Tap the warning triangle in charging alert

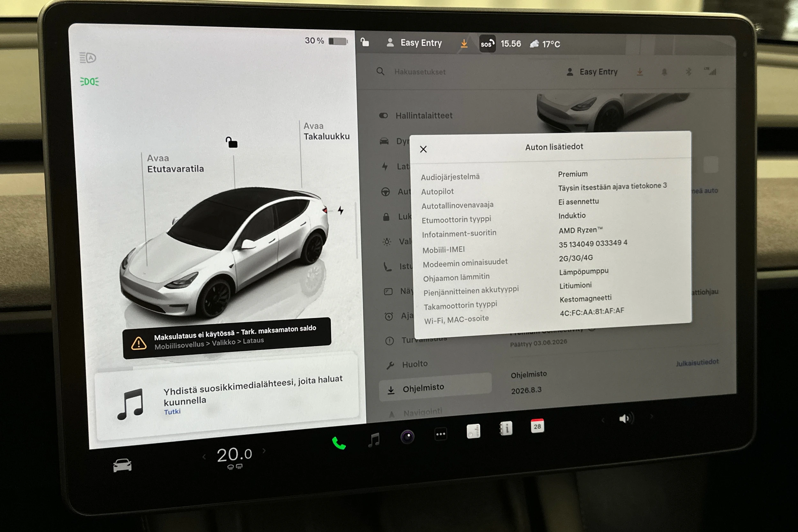pos(139,343)
